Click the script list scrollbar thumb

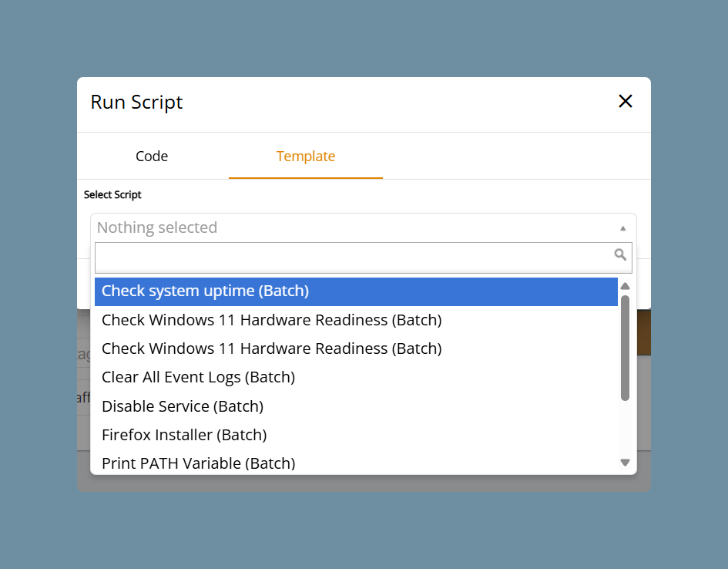625,348
